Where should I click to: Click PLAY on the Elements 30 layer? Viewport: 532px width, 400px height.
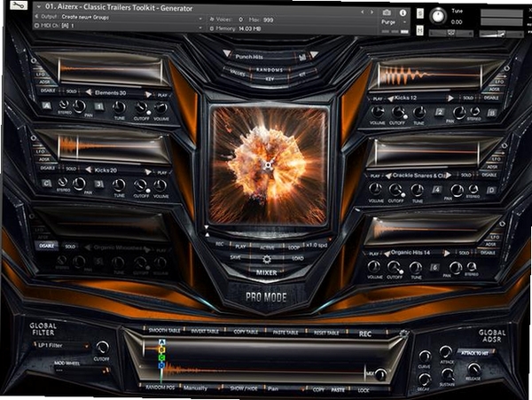[162, 95]
